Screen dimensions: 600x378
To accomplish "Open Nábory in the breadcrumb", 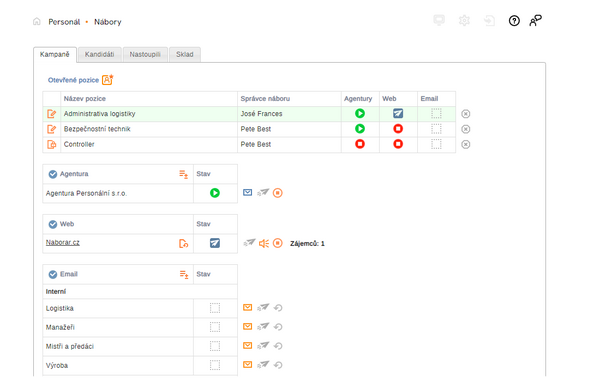I will click(108, 22).
